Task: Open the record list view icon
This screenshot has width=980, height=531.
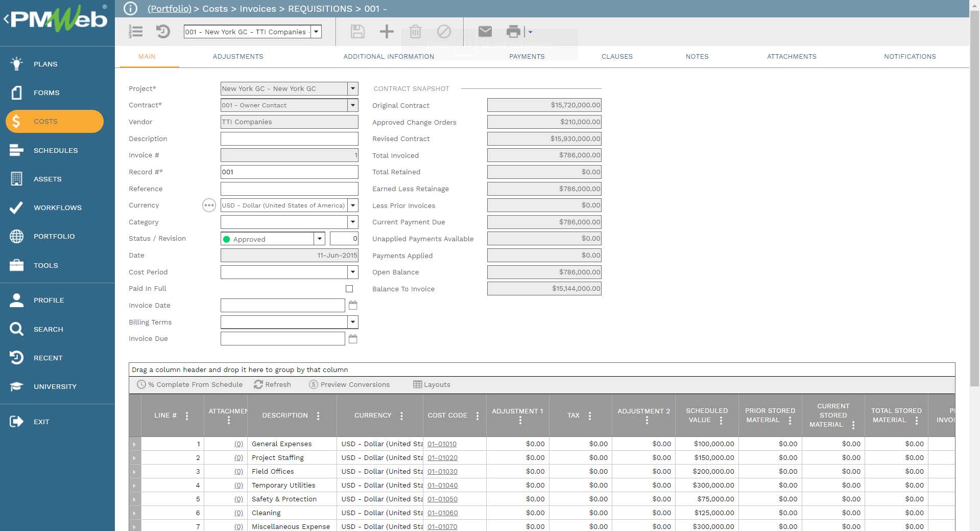Action: [135, 32]
